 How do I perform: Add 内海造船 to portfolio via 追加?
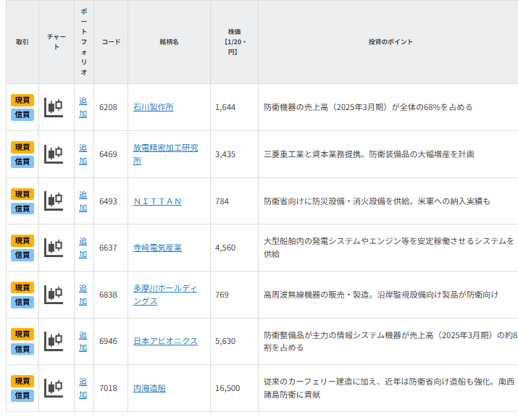click(83, 388)
